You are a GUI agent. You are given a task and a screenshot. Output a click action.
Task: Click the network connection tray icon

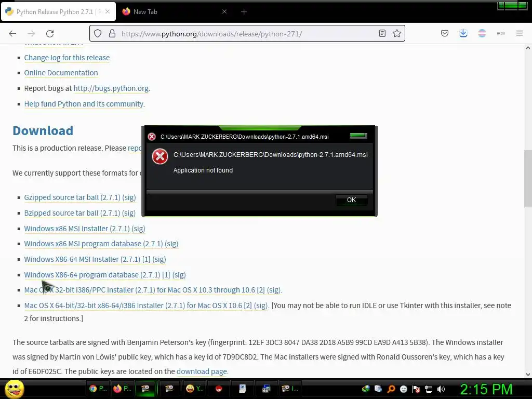click(429, 389)
